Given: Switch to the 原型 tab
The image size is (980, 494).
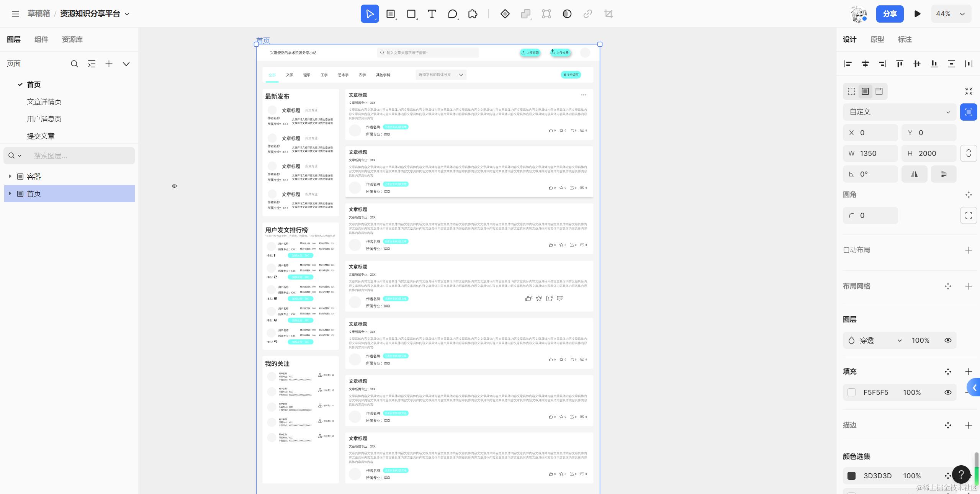Looking at the screenshot, I should tap(877, 39).
